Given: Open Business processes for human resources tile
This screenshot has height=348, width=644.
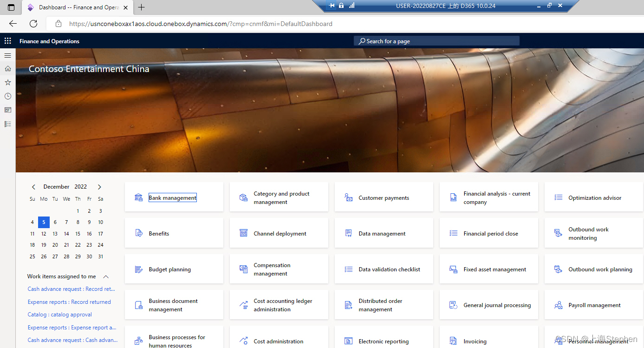Looking at the screenshot, I should point(174,338).
